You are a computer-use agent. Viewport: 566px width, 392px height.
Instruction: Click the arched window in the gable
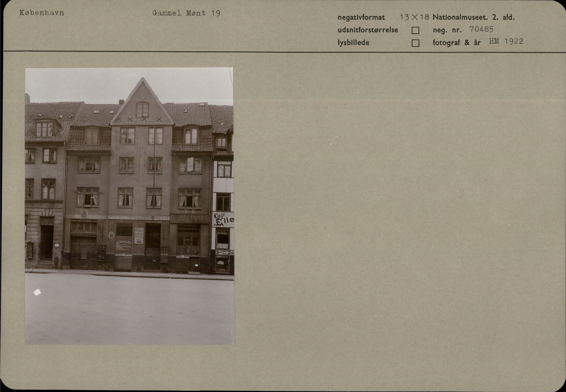[x=142, y=110]
